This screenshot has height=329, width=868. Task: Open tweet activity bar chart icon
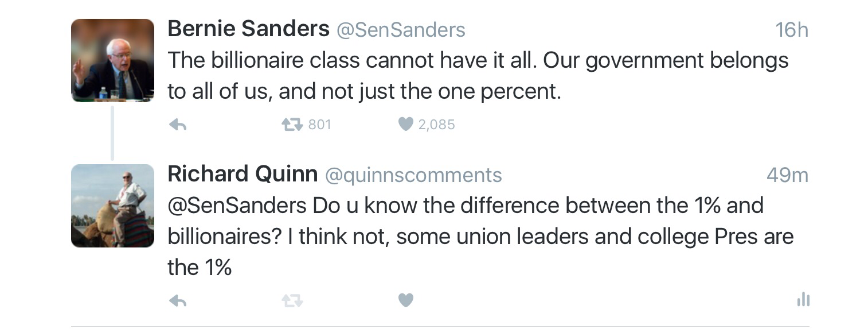[803, 299]
